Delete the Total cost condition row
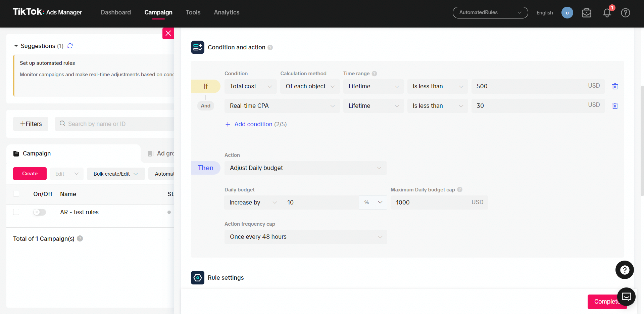 click(615, 86)
